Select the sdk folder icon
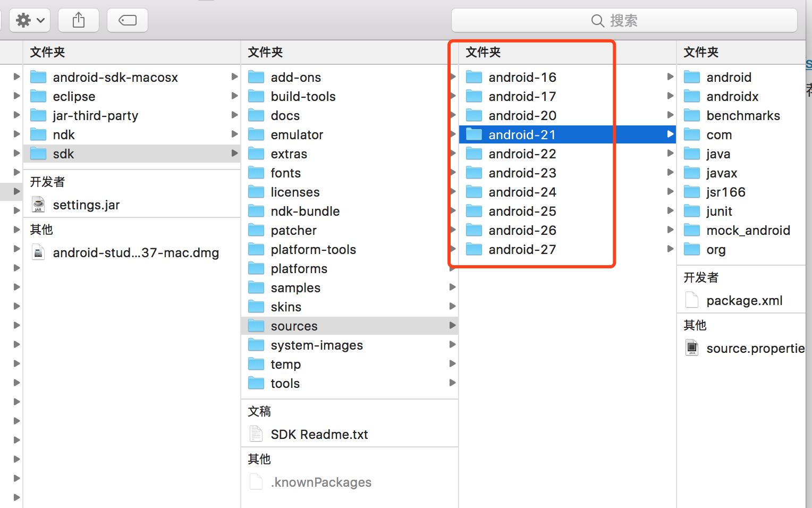The image size is (812, 508). [x=38, y=154]
